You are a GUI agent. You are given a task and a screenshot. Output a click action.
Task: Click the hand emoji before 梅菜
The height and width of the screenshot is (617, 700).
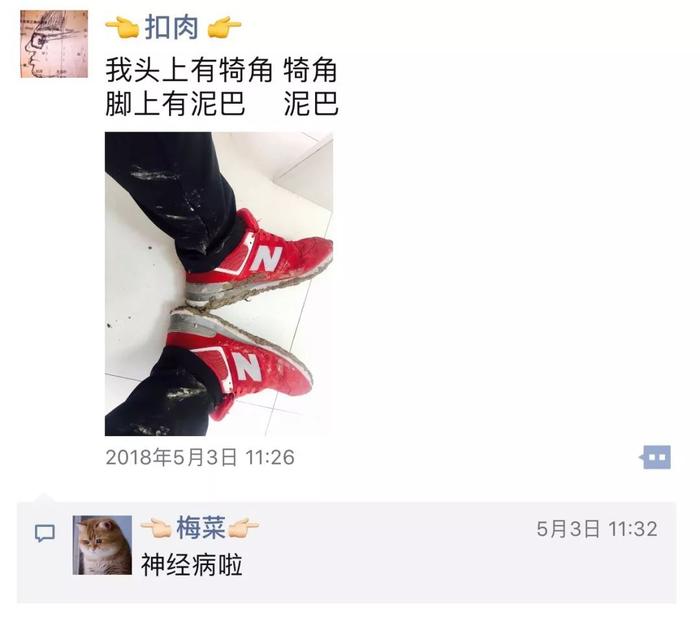156,528
